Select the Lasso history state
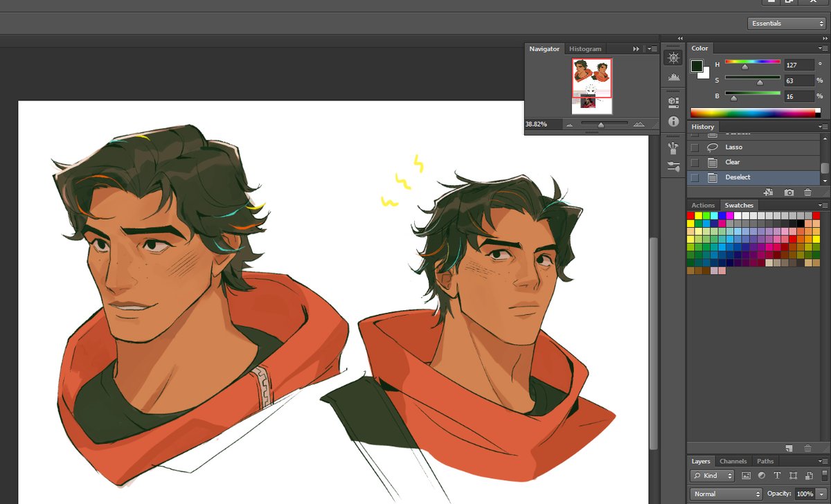This screenshot has width=831, height=504. pos(753,147)
